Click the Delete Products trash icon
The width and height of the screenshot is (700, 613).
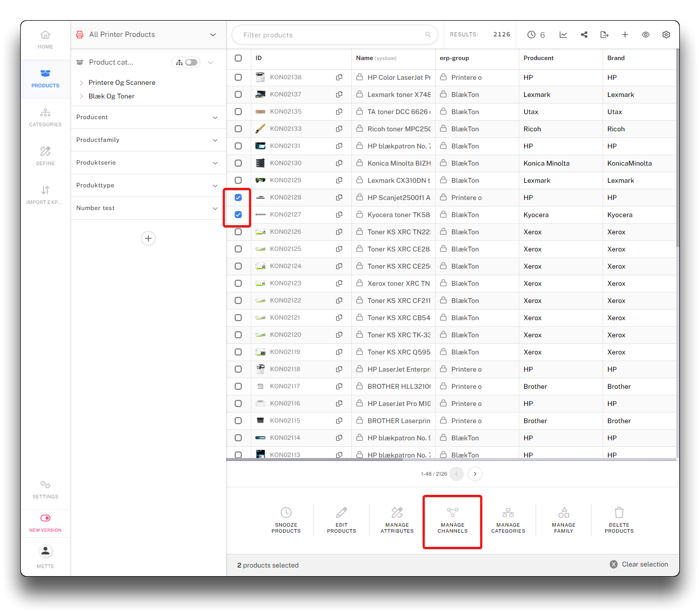(619, 513)
